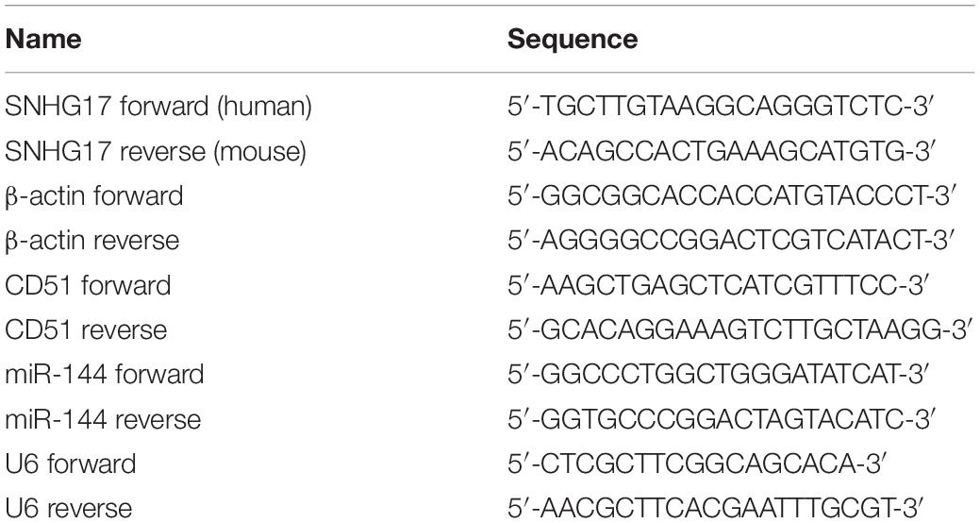
Task: Select sequence GGCGGCACCACCATGTACCCT
Action: tap(731, 196)
